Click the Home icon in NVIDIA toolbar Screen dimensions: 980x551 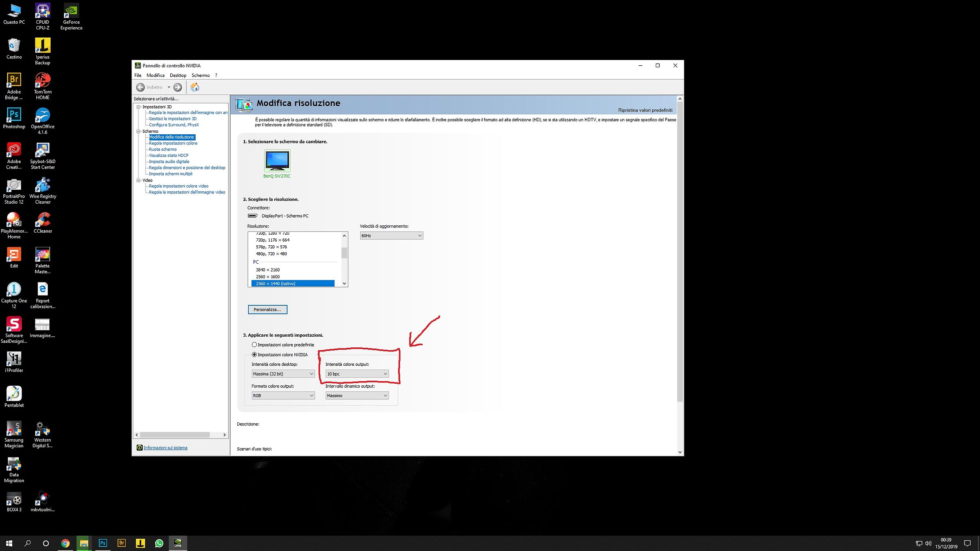point(195,87)
